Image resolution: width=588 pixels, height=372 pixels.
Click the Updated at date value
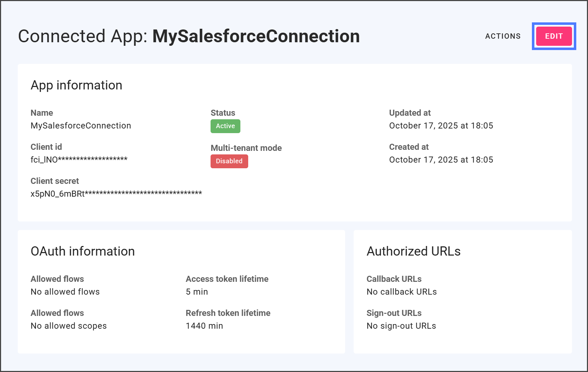[441, 126]
